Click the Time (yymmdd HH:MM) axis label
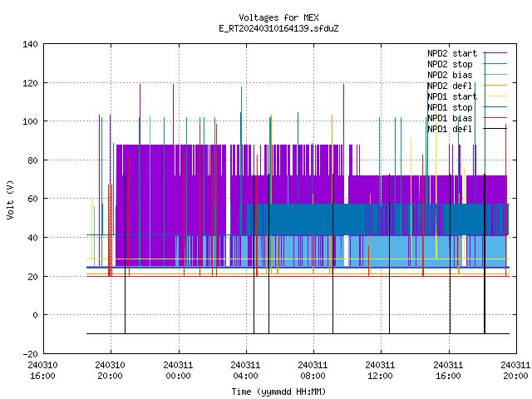The image size is (532, 399). pyautogui.click(x=278, y=392)
